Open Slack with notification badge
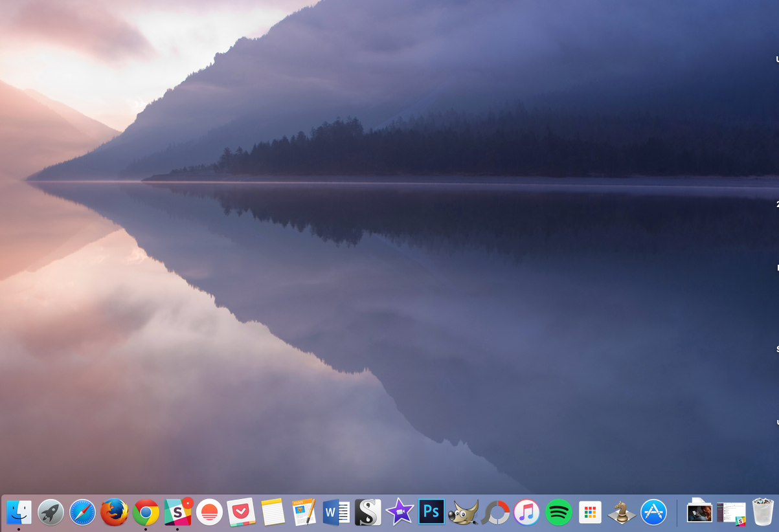This screenshot has height=532, width=779. (178, 512)
